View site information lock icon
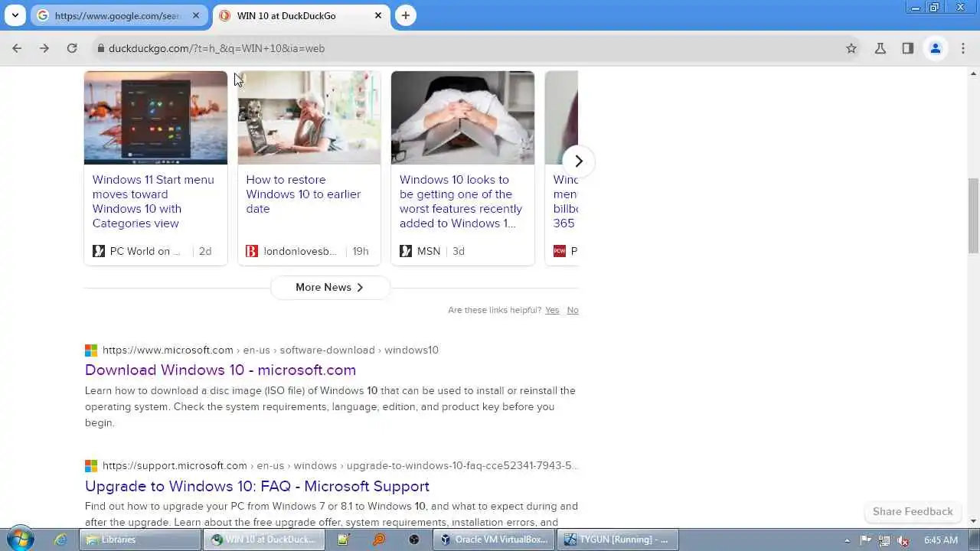Image resolution: width=980 pixels, height=551 pixels. [100, 48]
